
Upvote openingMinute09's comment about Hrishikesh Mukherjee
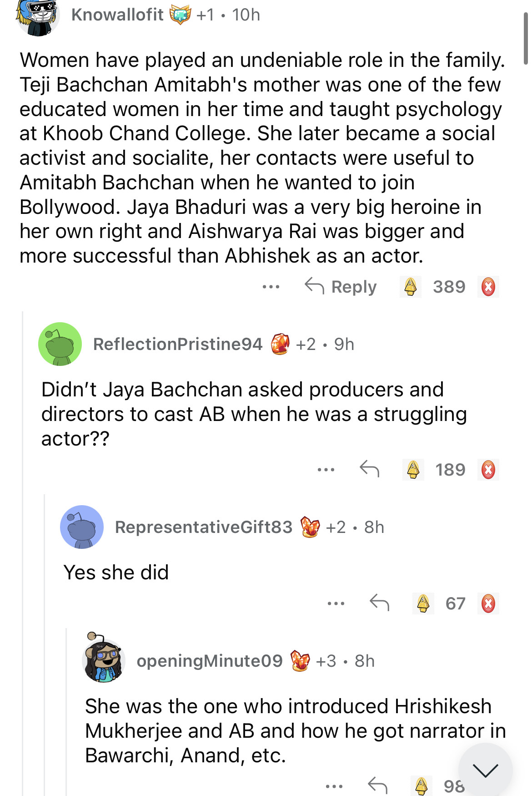pos(422,785)
